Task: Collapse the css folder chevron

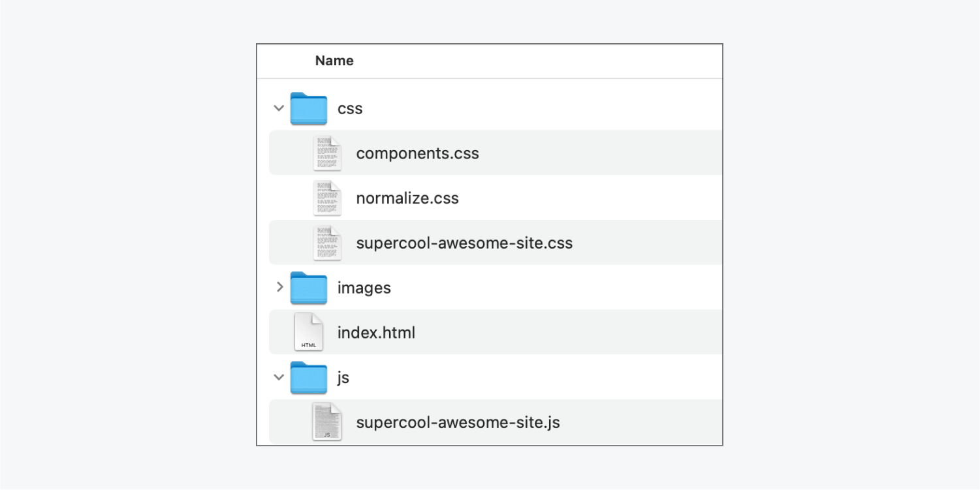Action: (279, 108)
